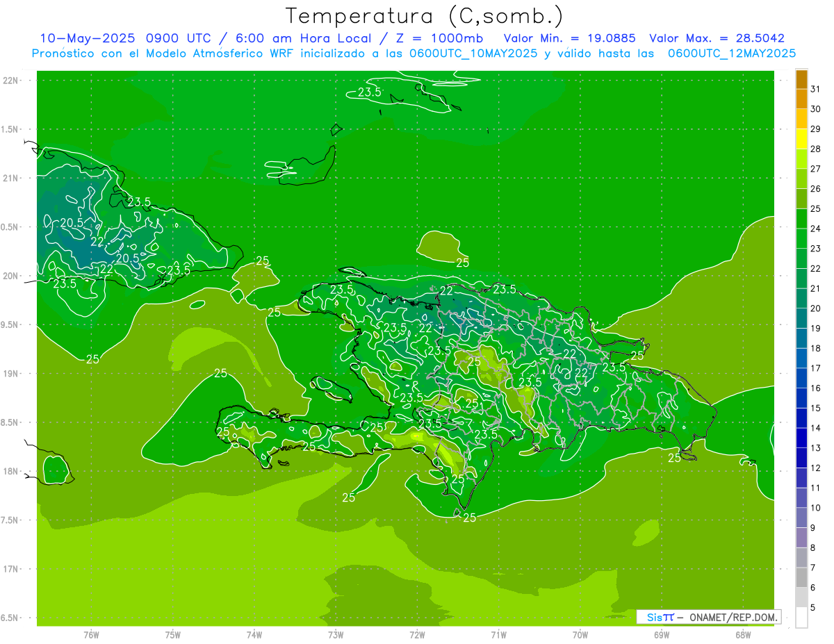
Task: Click the legend scale value "12"
Action: tap(816, 468)
